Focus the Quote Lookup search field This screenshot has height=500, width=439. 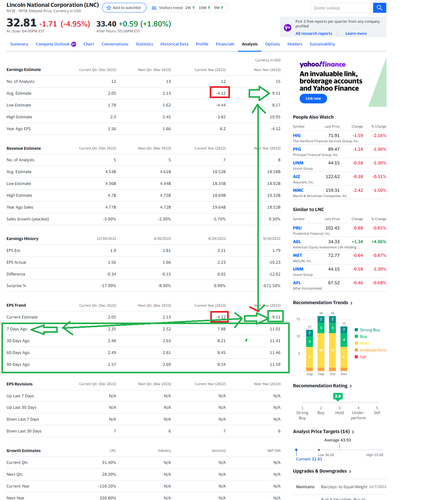pyautogui.click(x=342, y=8)
